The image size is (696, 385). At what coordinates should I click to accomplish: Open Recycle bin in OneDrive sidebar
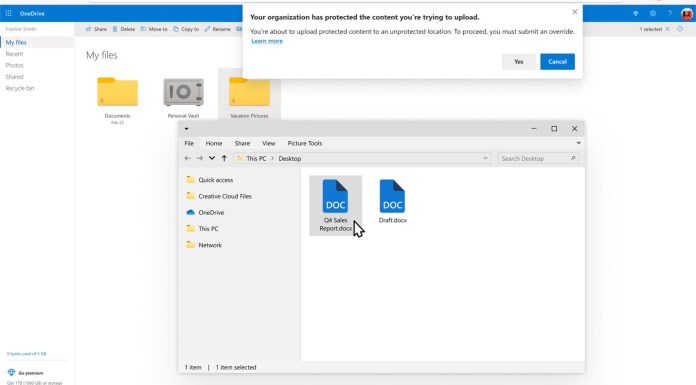coord(20,88)
